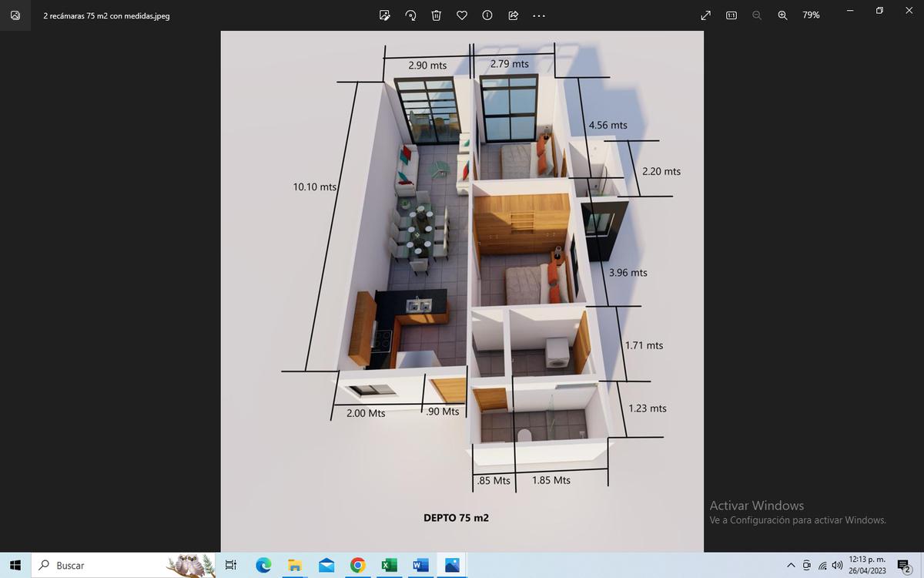Rotate the image
This screenshot has height=578, width=924.
click(x=410, y=15)
